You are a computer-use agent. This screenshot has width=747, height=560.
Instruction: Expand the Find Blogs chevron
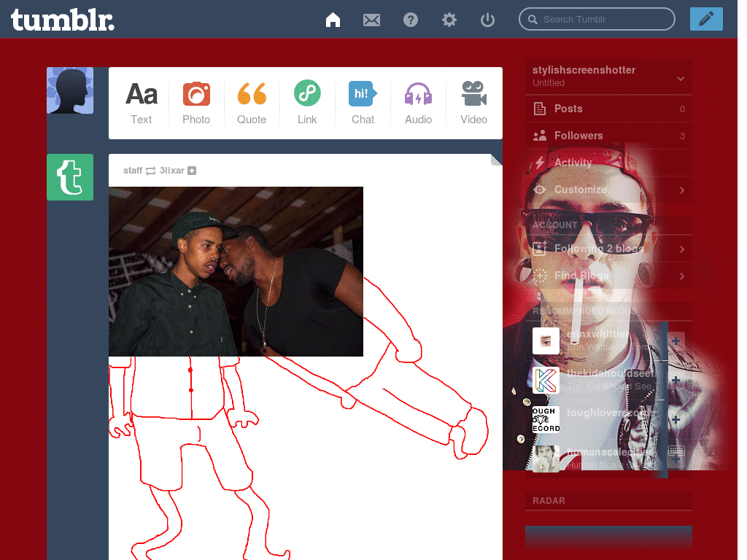[x=682, y=276]
